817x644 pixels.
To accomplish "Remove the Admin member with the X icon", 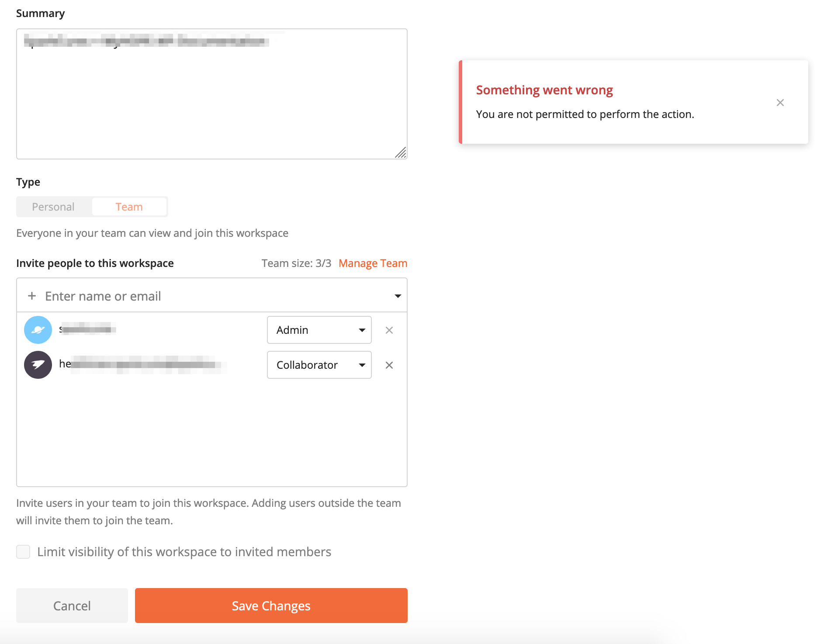I will pos(389,330).
